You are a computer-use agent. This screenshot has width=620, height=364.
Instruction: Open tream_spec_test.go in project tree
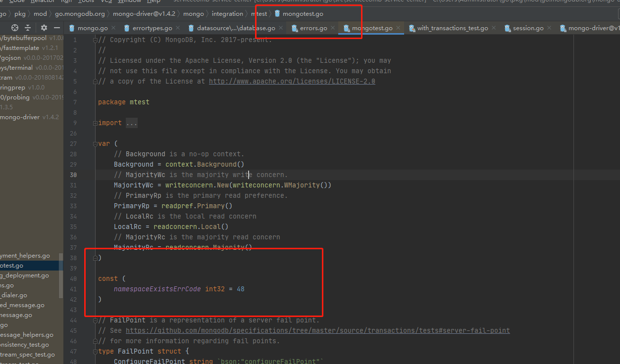[x=27, y=355]
